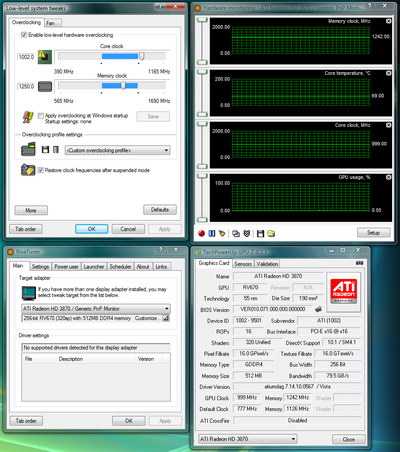The height and width of the screenshot is (452, 400).
Task: Click OK in the RivaTuner main window
Action: [129, 421]
